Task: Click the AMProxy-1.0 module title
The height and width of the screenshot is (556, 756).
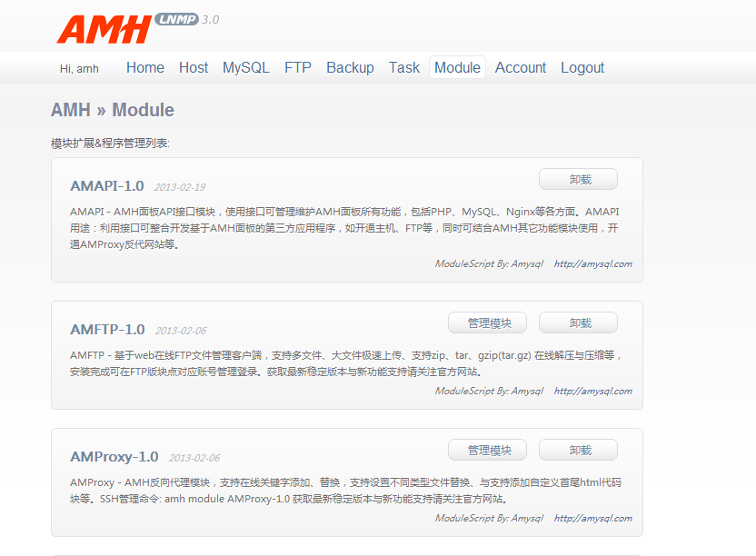Action: [x=114, y=457]
